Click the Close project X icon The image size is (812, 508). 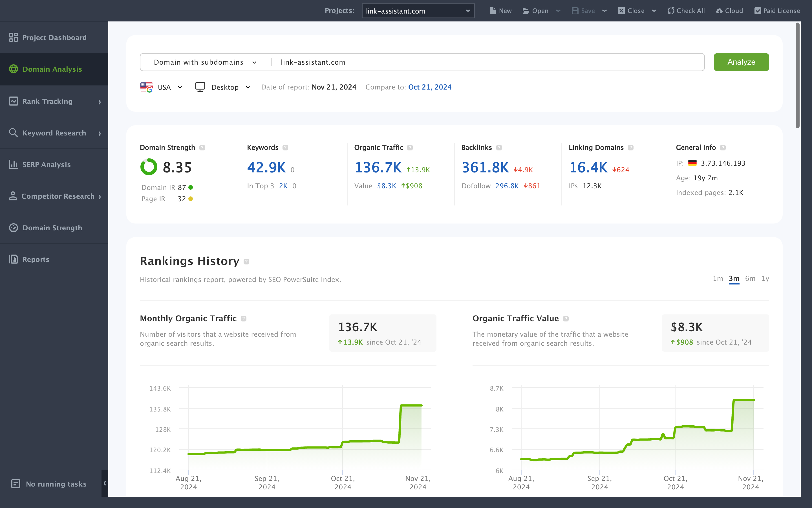[621, 11]
